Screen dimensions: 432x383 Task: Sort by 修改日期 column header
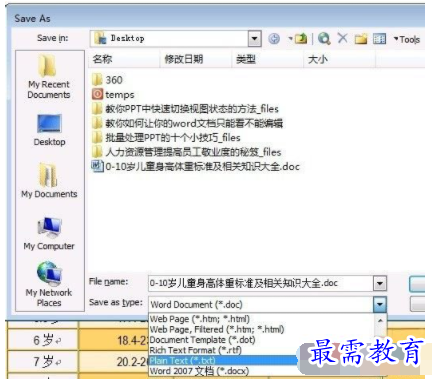[x=196, y=59]
